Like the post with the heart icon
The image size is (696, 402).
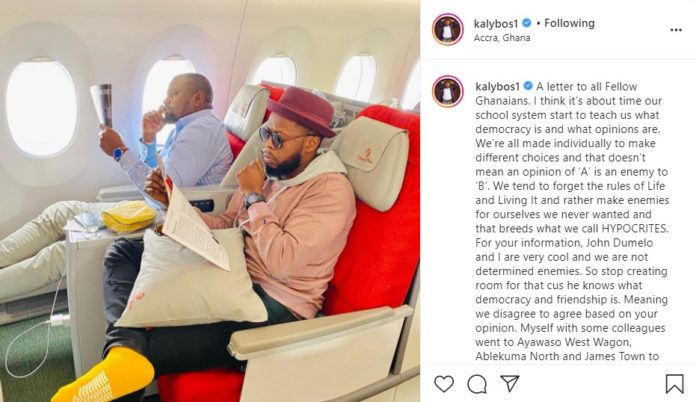(x=443, y=384)
